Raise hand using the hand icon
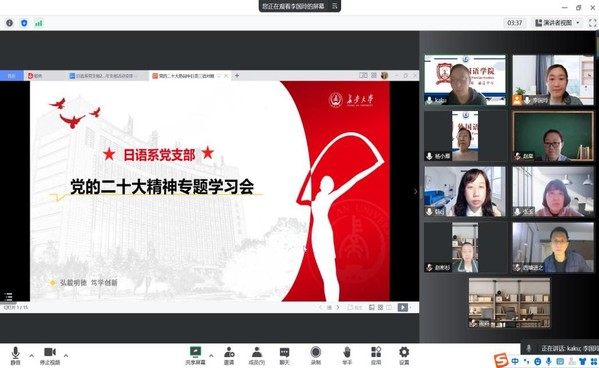 [x=347, y=355]
